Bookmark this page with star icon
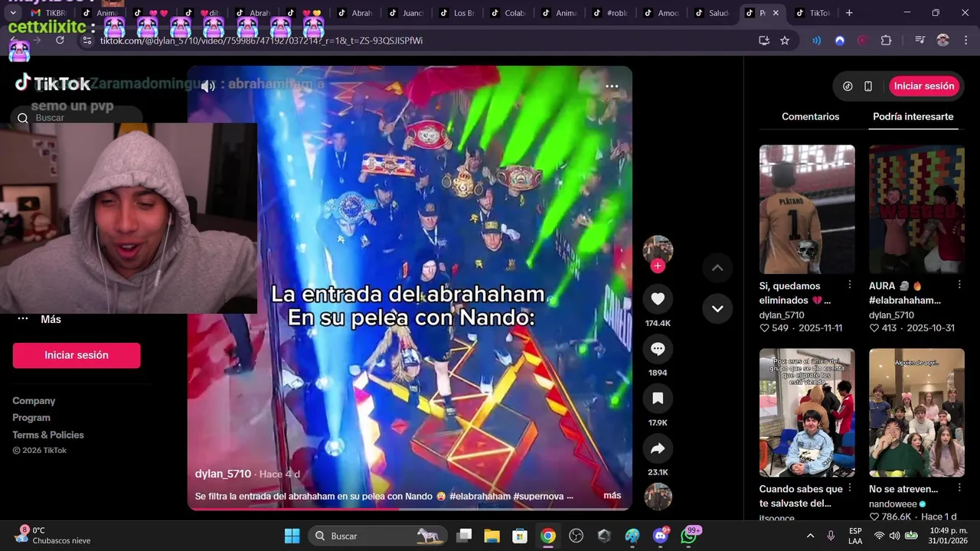 [785, 41]
